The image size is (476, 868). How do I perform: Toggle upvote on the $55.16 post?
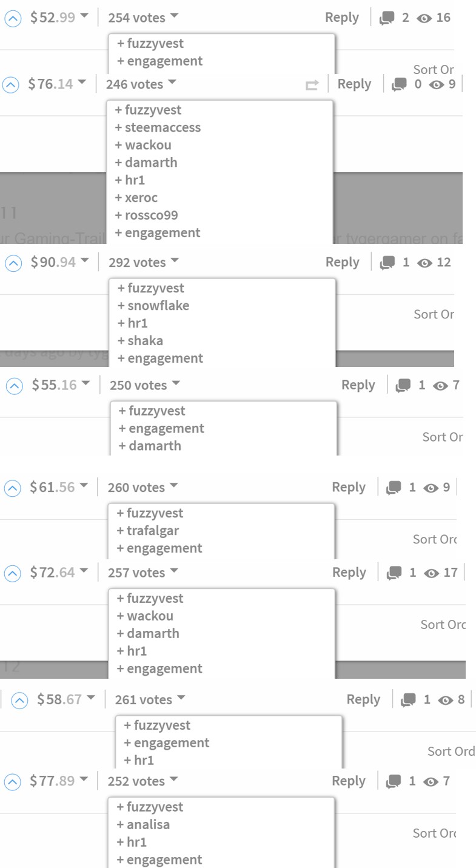click(x=14, y=386)
